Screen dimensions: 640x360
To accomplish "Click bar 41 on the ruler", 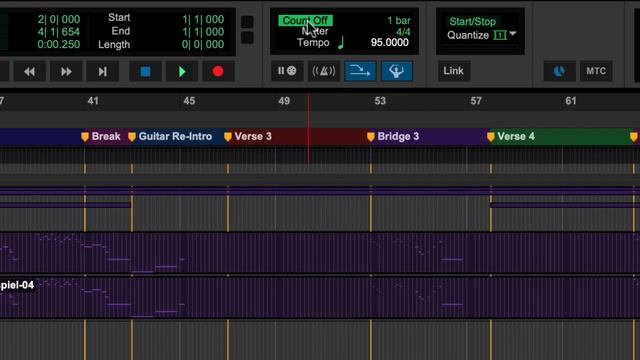I will 93,101.
